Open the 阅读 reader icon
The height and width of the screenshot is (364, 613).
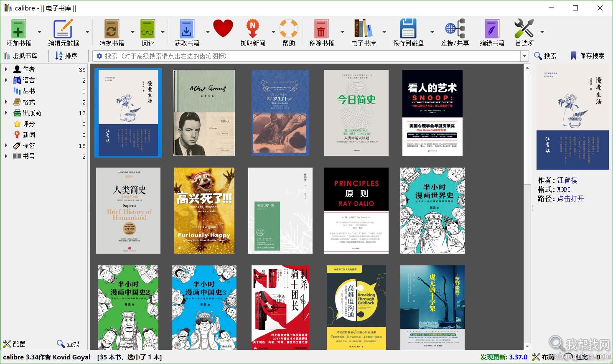point(148,29)
